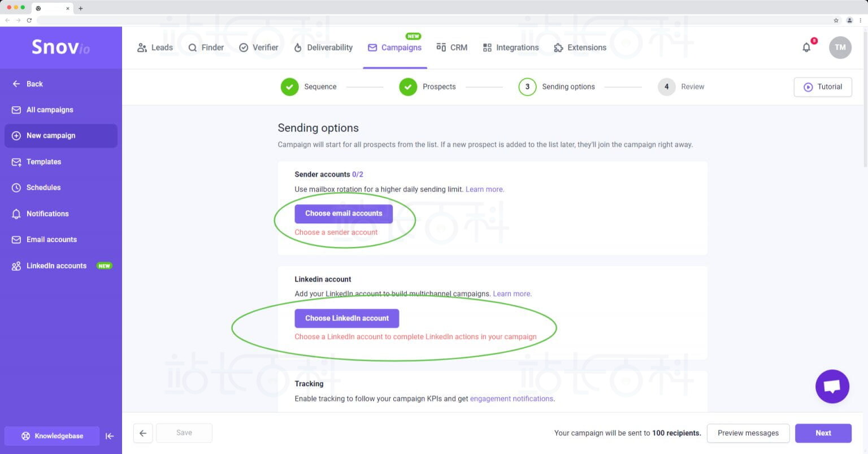Open the Finder menu
The image size is (868, 454).
click(206, 47)
